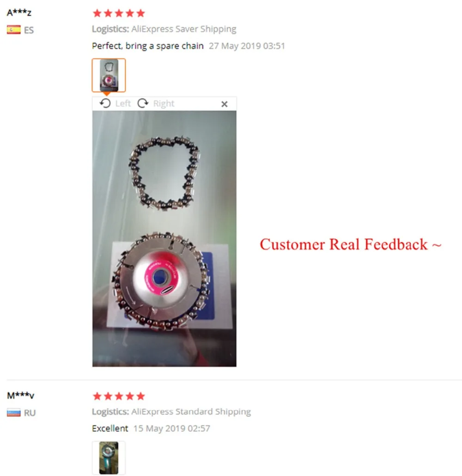Click the Russia flag icon
This screenshot has height=476, width=462.
point(14,413)
